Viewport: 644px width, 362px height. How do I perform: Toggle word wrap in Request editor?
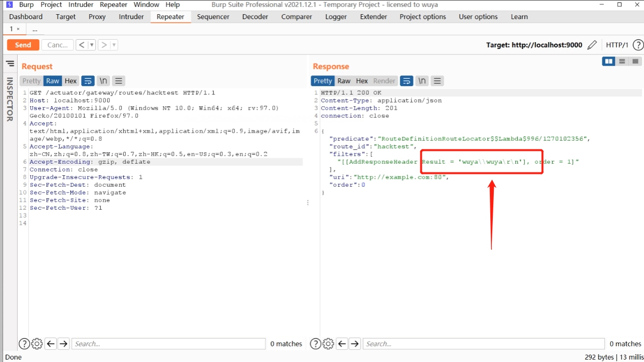pos(88,81)
